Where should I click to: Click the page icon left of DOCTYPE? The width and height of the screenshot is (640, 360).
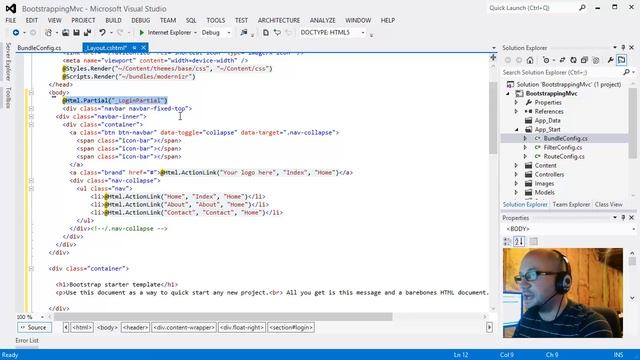pos(266,32)
